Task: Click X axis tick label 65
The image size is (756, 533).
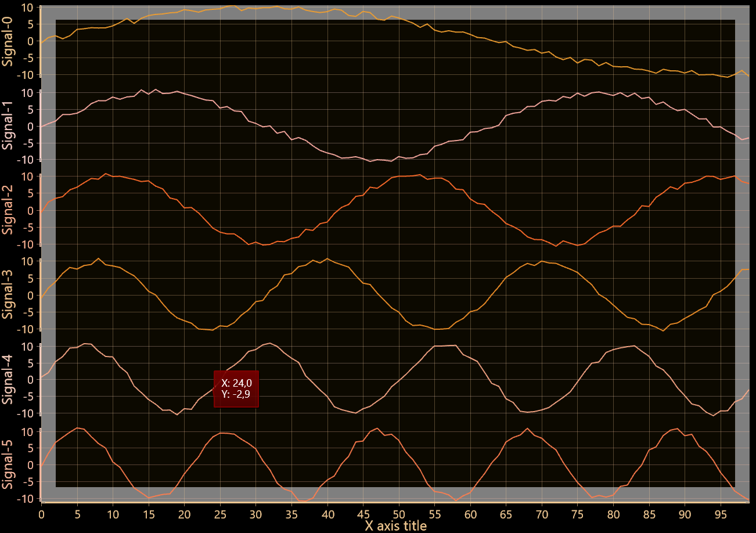Action: click(506, 514)
